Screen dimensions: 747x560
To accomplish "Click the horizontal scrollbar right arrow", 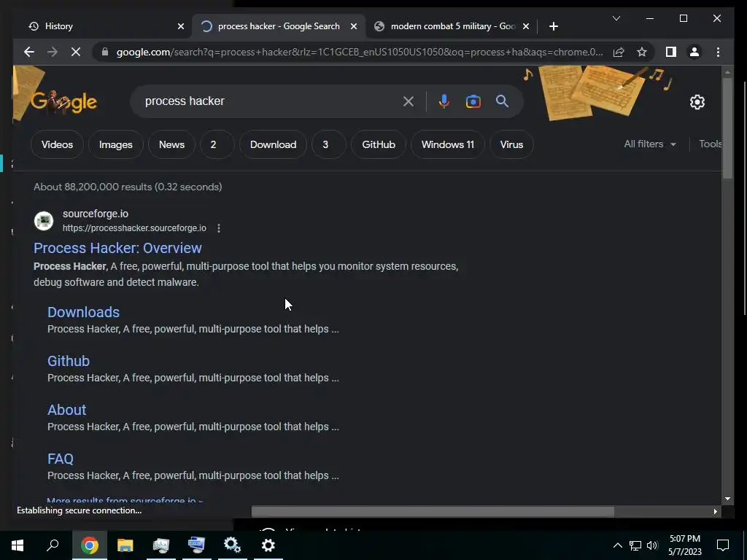I will point(715,511).
